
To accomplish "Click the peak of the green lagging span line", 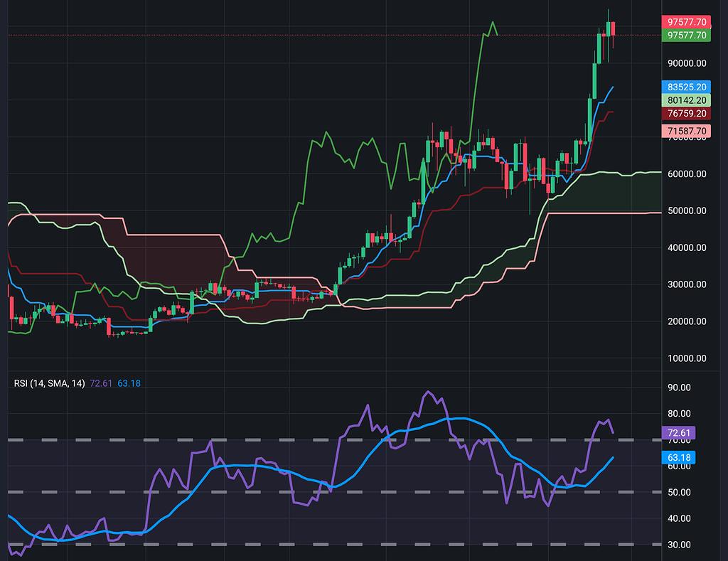I will point(491,22).
